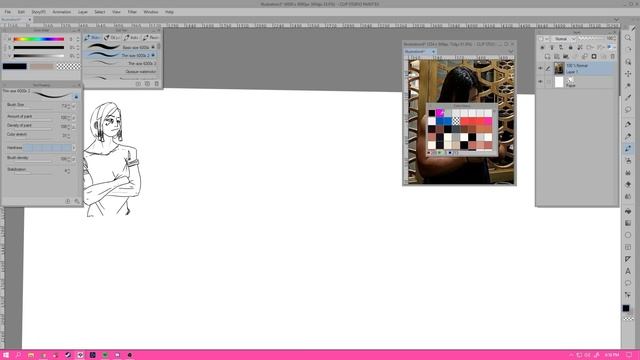Viewport: 640px width, 360px height.
Task: Expand the Hardness selector arrow
Action: point(74,148)
